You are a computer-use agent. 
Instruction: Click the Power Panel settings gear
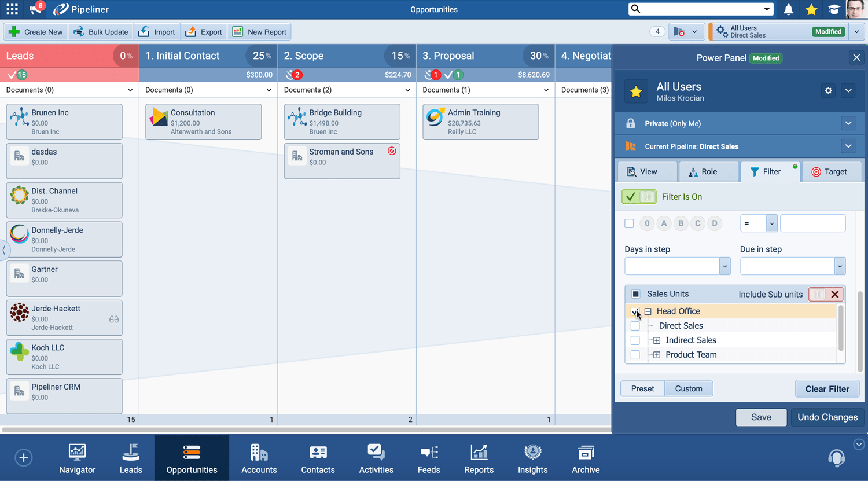click(x=828, y=91)
